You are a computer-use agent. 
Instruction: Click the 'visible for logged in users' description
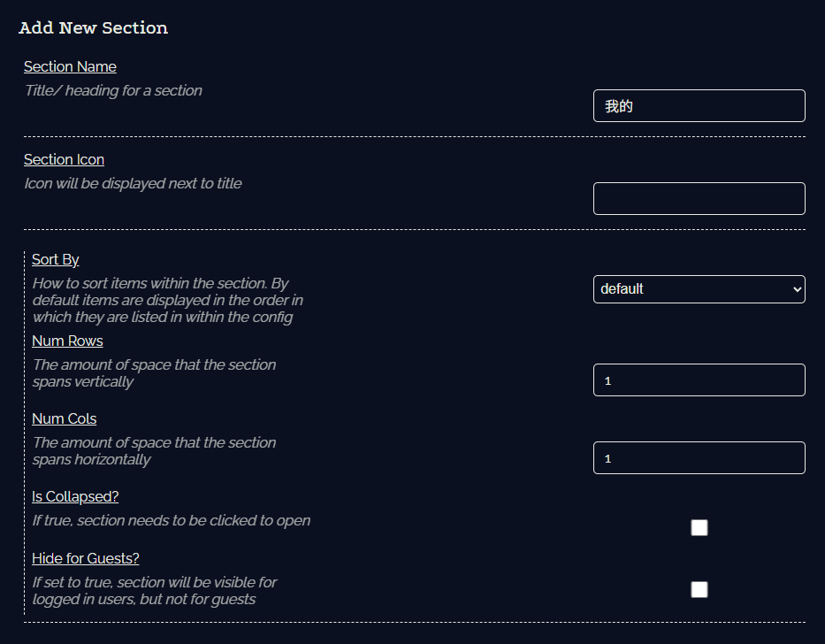(x=155, y=591)
